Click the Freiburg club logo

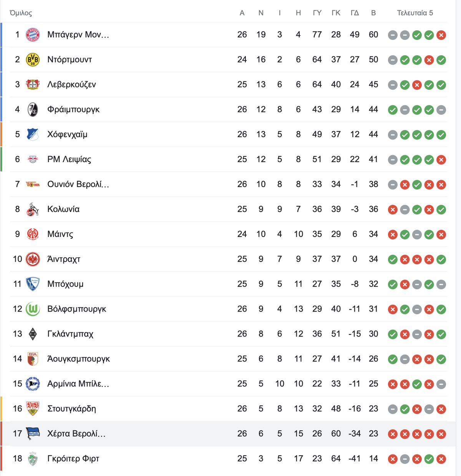coord(33,109)
